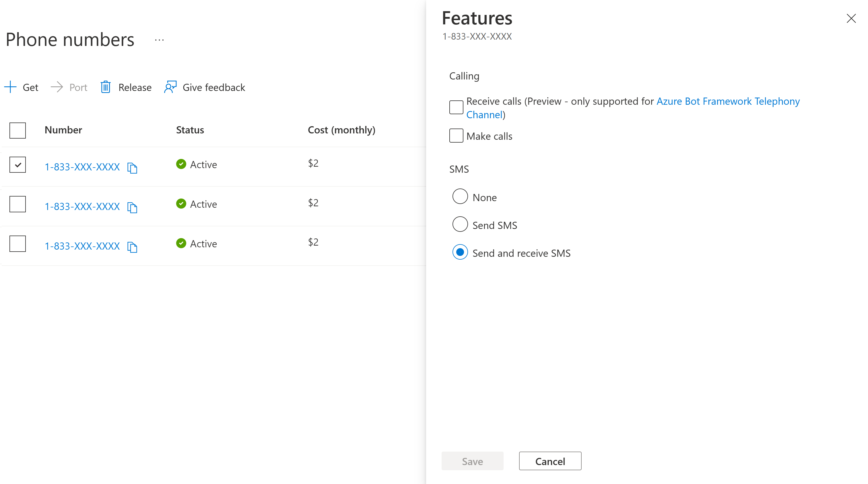The width and height of the screenshot is (868, 484).
Task: Click the Give feedback person icon
Action: [x=170, y=87]
